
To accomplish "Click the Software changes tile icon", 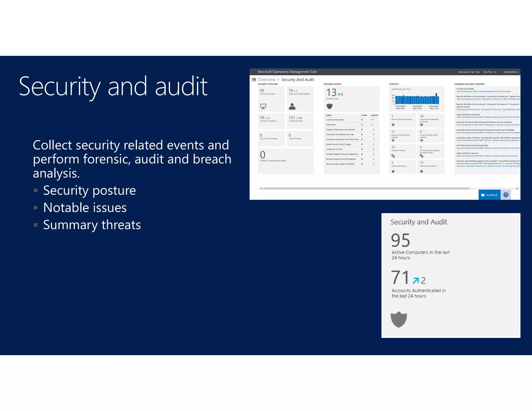I will click(x=393, y=156).
